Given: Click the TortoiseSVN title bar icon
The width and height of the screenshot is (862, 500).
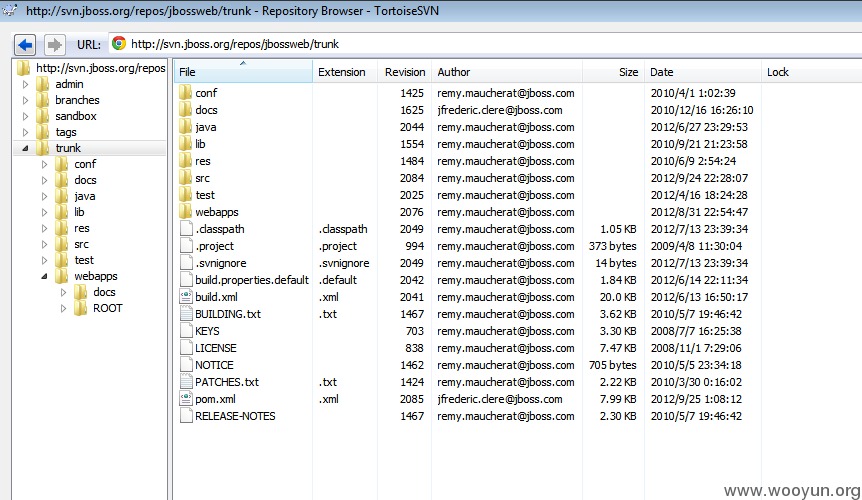Looking at the screenshot, I should [x=9, y=9].
